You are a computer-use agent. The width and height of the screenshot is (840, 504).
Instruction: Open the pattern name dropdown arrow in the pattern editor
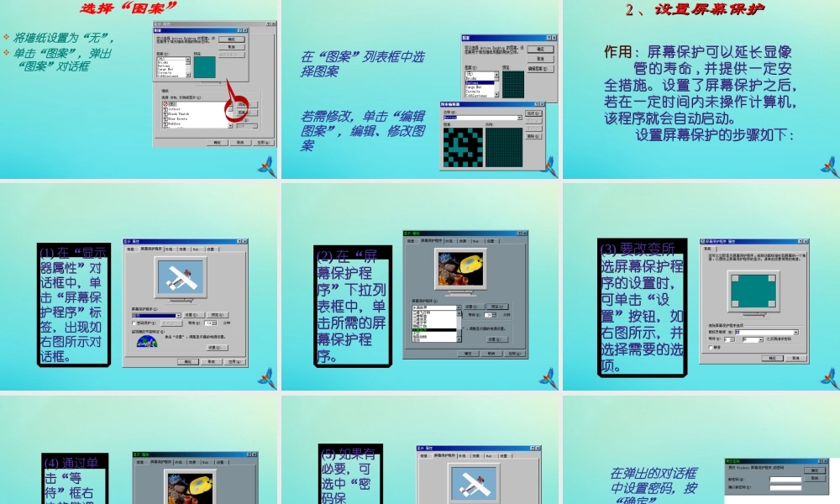[x=519, y=118]
